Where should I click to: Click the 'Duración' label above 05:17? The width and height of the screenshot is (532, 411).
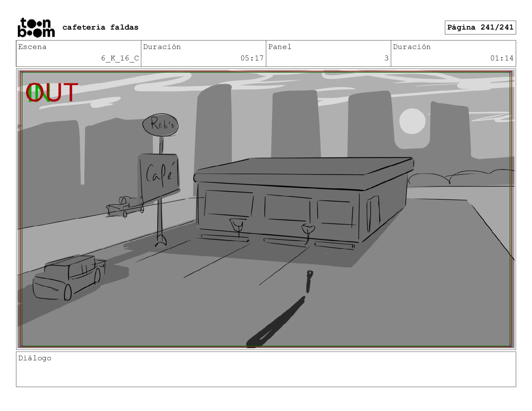(x=162, y=47)
